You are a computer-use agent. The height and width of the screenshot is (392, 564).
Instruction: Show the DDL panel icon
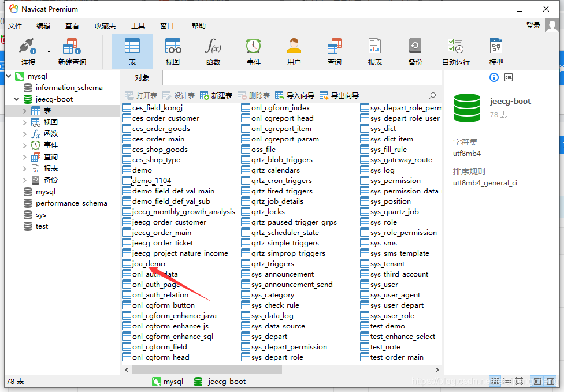[x=509, y=77]
